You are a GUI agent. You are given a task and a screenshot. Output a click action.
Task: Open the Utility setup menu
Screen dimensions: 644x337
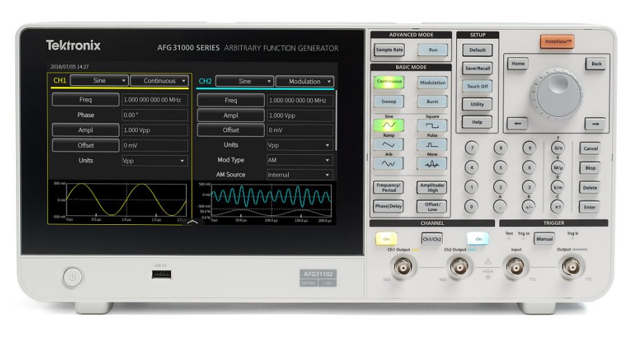477,104
